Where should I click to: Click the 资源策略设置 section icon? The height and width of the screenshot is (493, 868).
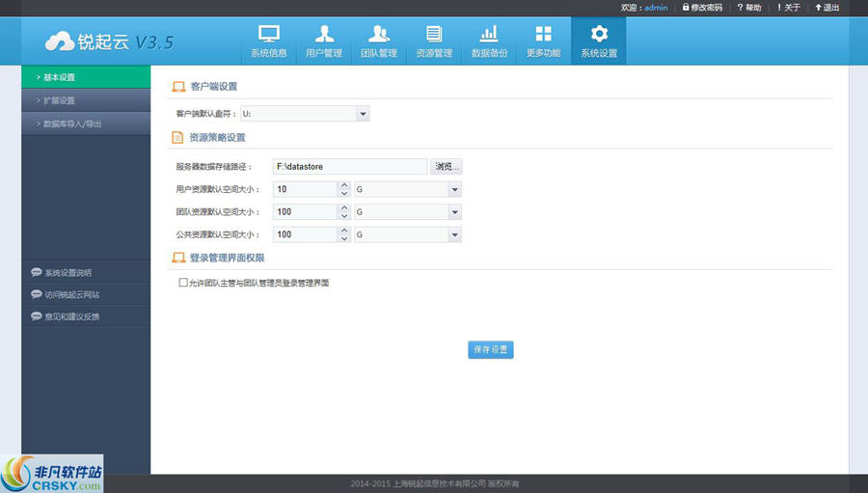tap(177, 137)
